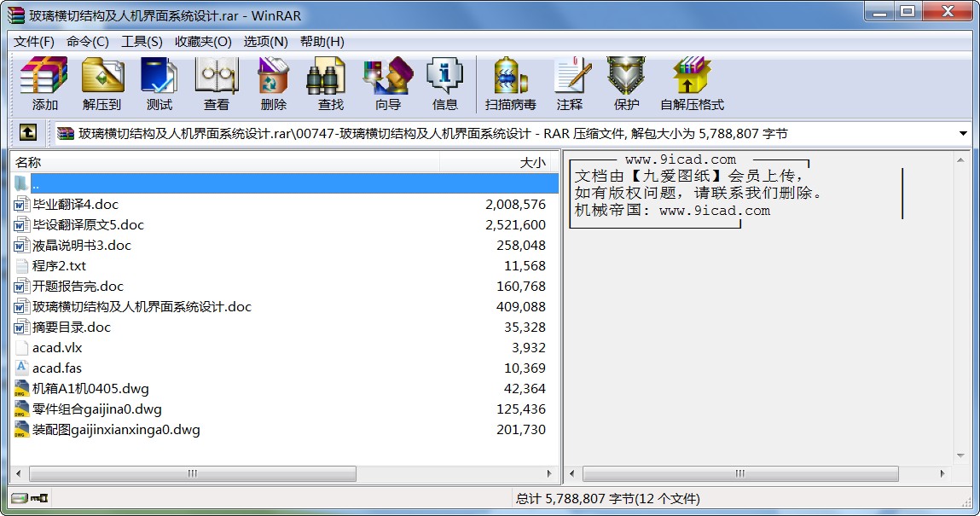Select file 程序2.txt in list
Screen dimensions: 980x516
[59, 266]
